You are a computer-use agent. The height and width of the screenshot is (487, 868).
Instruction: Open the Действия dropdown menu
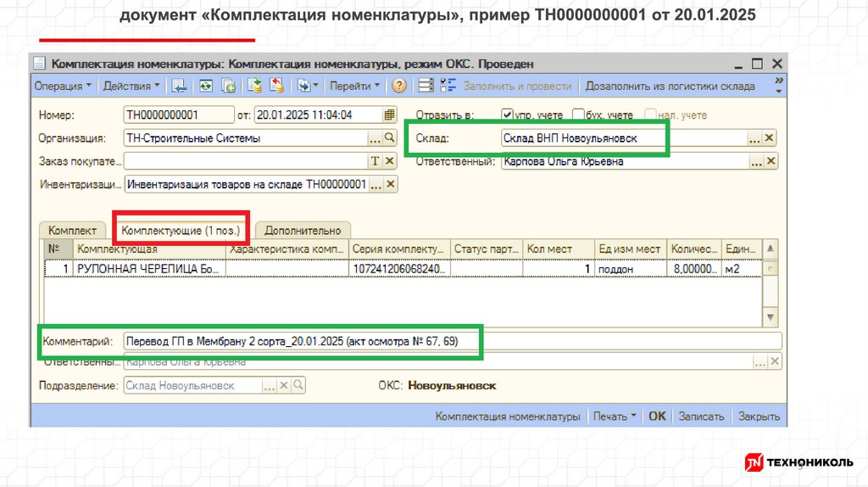131,86
